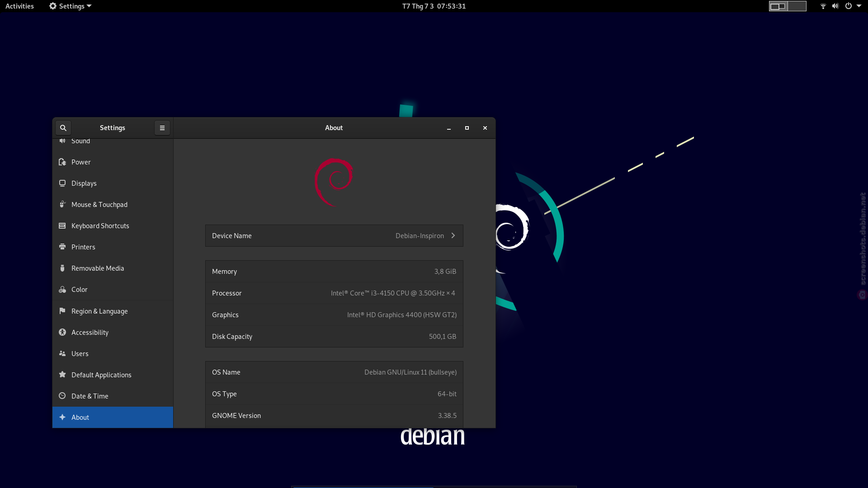Select the Displays settings panel
This screenshot has height=488, width=868.
click(113, 183)
